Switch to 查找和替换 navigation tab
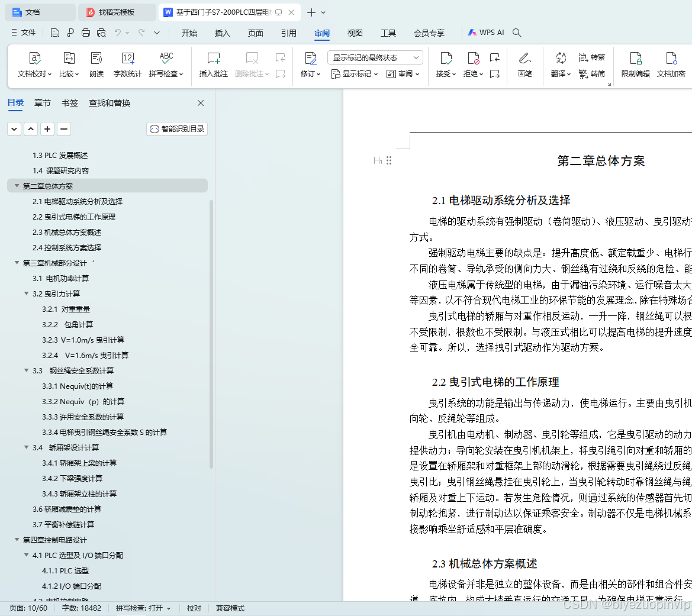 pos(110,103)
